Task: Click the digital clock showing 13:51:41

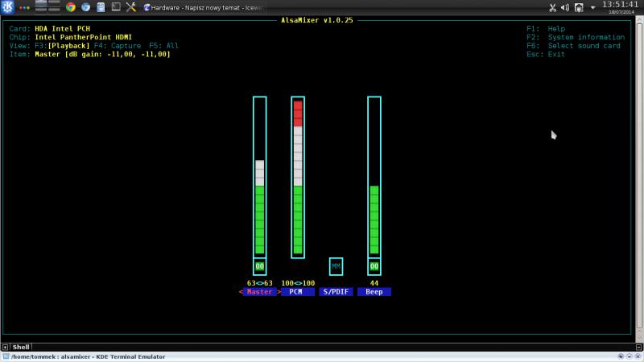Action: coord(620,5)
